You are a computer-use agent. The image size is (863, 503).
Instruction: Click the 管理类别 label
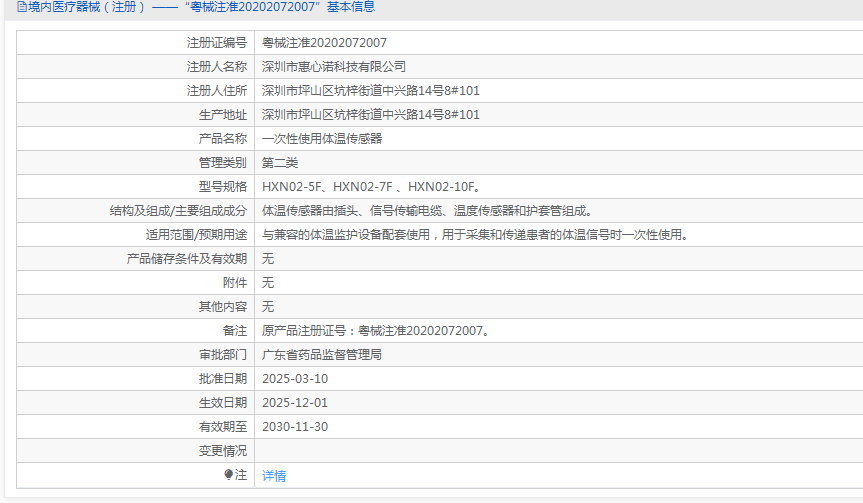pyautogui.click(x=223, y=163)
